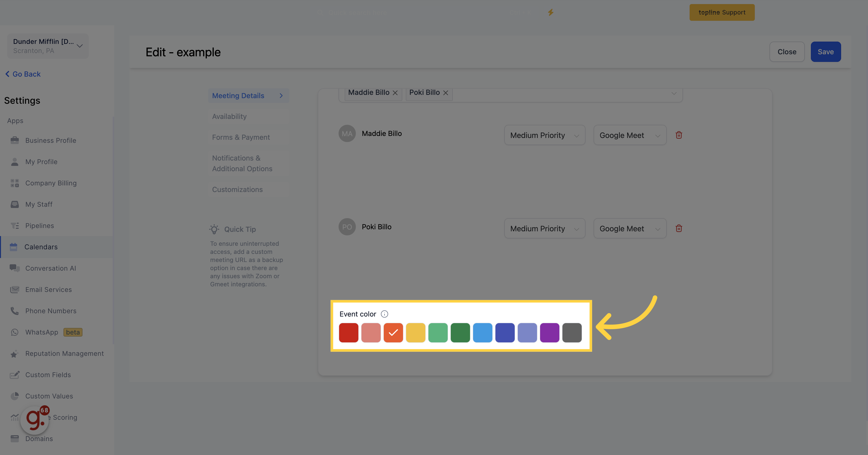Click Availability tab in meeting settings
The width and height of the screenshot is (868, 455).
(x=229, y=116)
